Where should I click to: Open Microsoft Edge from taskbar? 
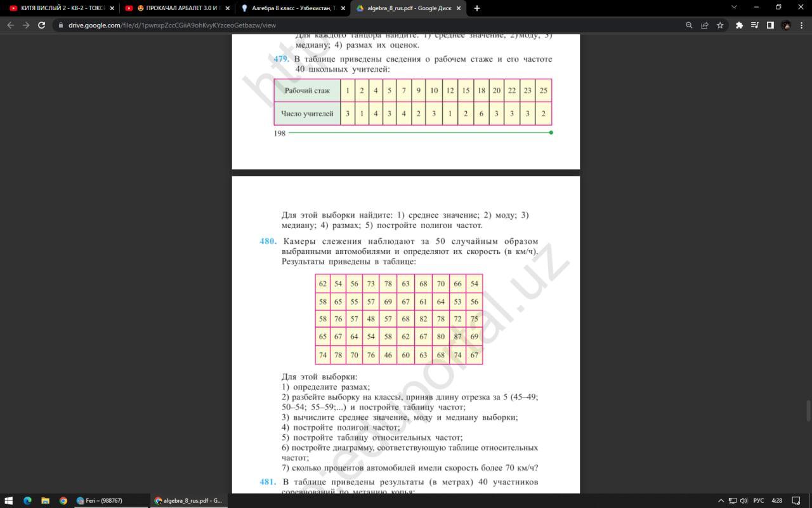(27, 500)
